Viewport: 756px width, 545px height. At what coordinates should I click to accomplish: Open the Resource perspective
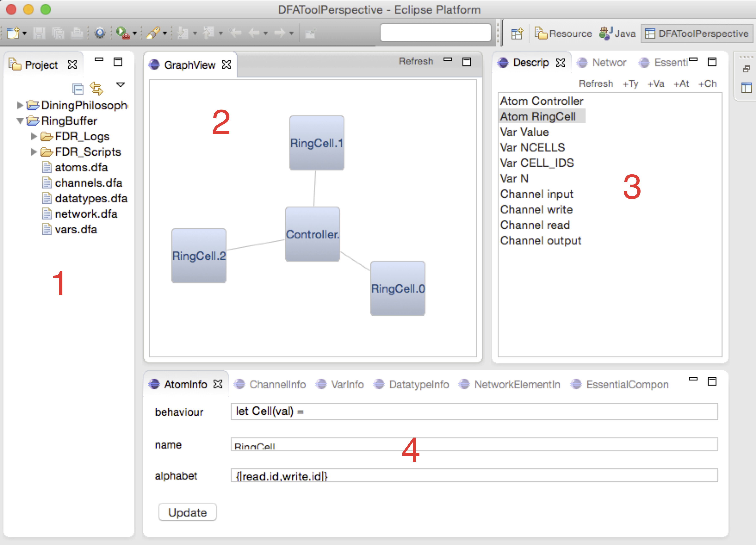tap(563, 34)
